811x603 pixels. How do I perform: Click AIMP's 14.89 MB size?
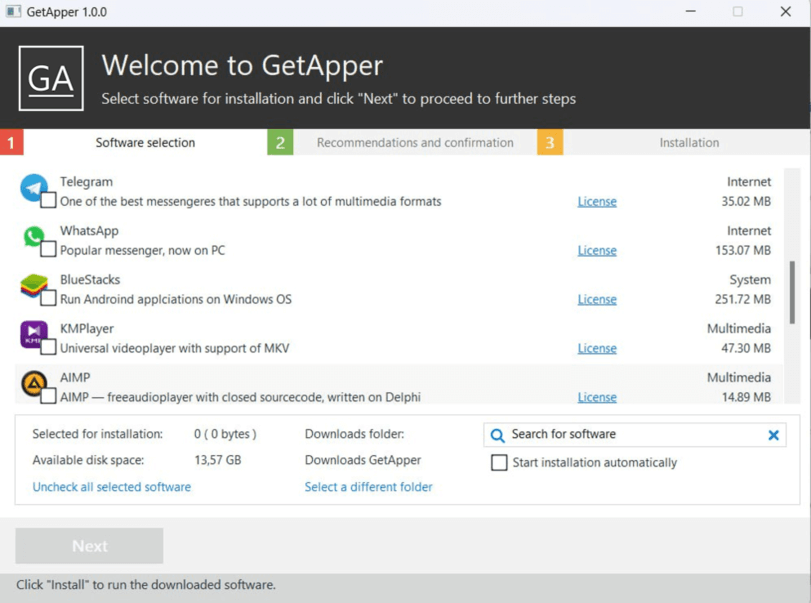tap(746, 397)
